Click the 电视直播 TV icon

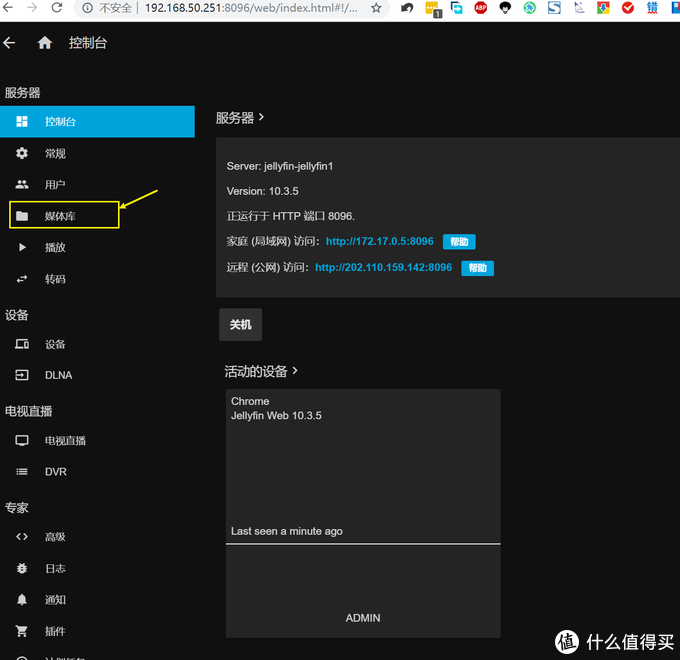[x=22, y=440]
